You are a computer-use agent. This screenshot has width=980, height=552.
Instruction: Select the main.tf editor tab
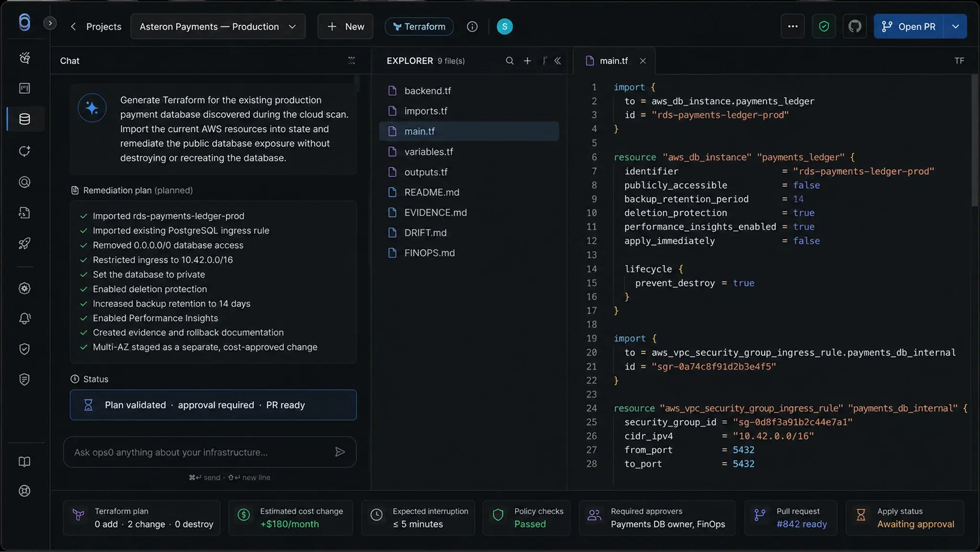[613, 61]
